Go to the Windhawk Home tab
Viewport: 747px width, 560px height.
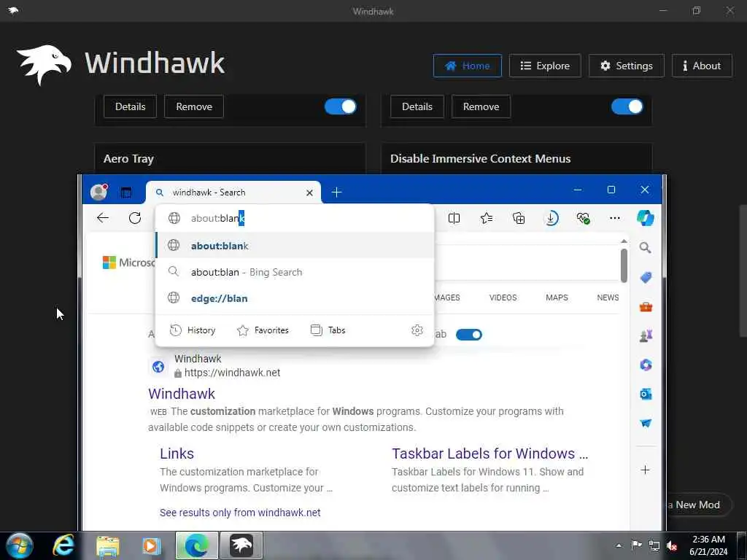(468, 66)
